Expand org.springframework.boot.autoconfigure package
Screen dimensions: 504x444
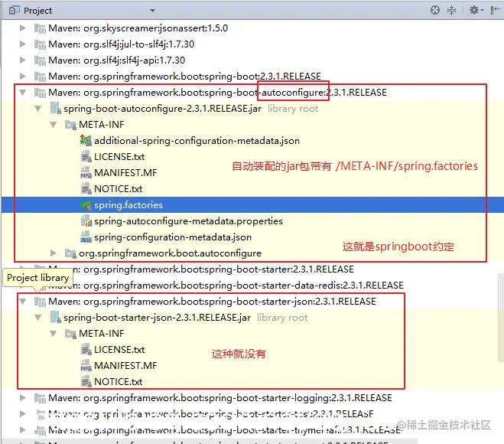tap(54, 253)
